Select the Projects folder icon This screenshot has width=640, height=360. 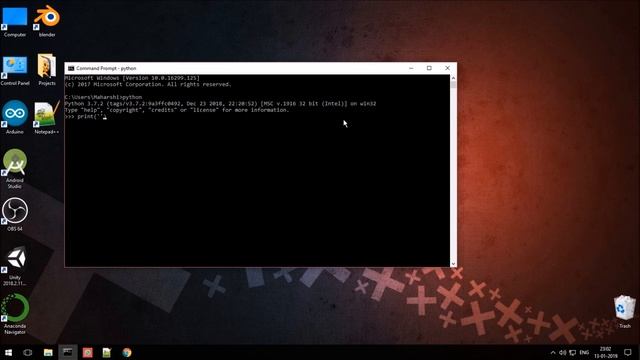pos(47,70)
